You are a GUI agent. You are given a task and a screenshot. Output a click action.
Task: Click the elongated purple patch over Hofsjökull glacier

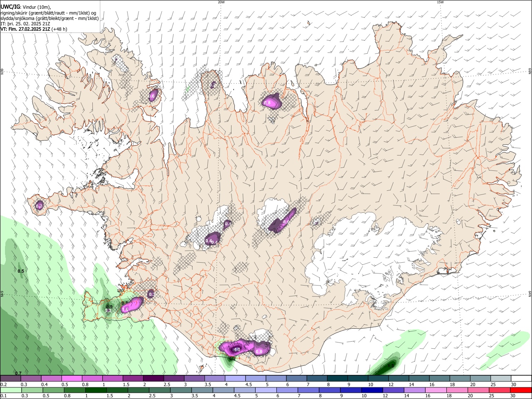click(x=283, y=220)
